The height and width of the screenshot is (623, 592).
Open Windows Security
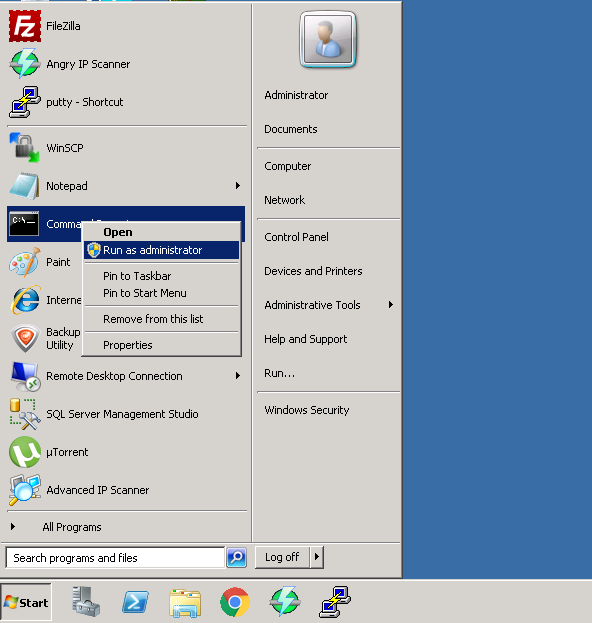point(307,410)
